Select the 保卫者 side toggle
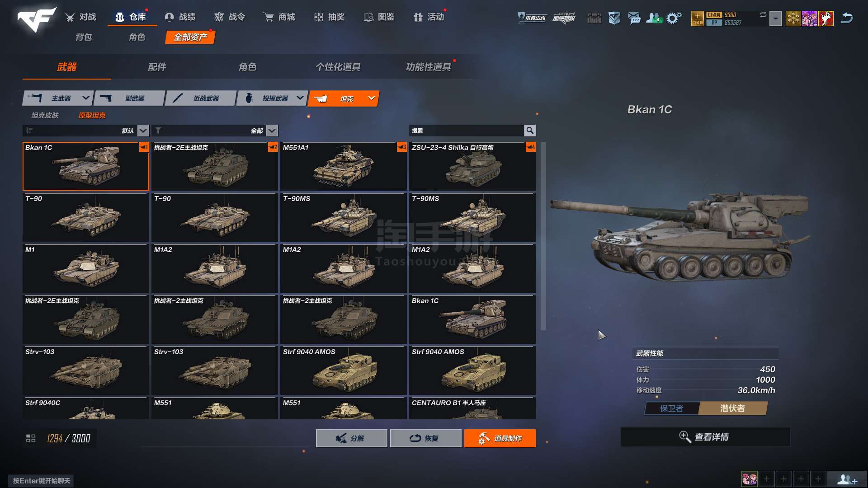The image size is (868, 488). tap(672, 408)
